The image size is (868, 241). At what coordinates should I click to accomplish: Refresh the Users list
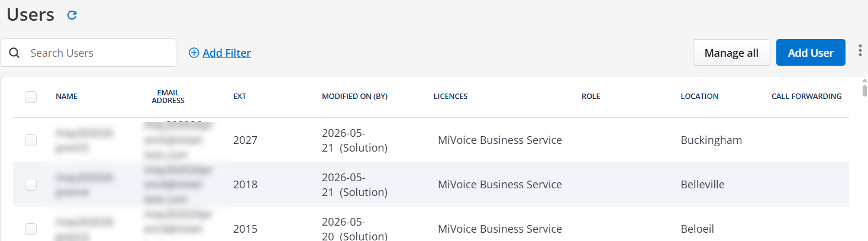[x=72, y=15]
